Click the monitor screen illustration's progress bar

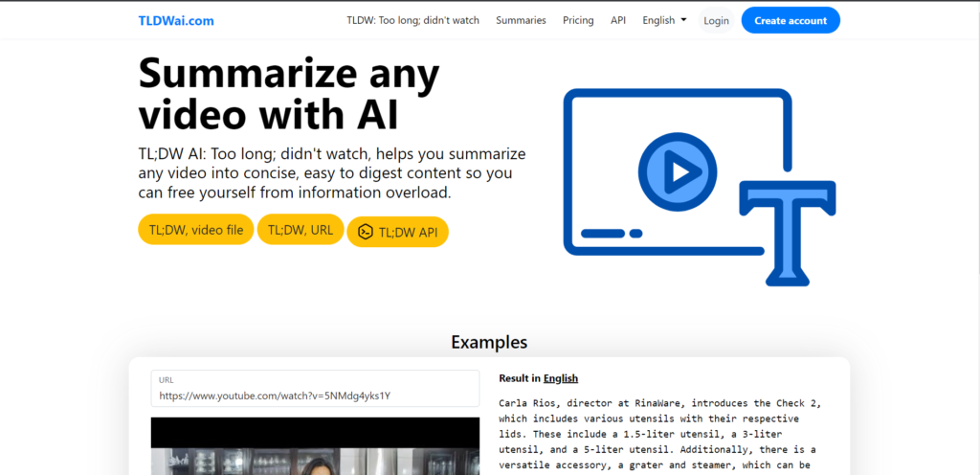point(611,233)
